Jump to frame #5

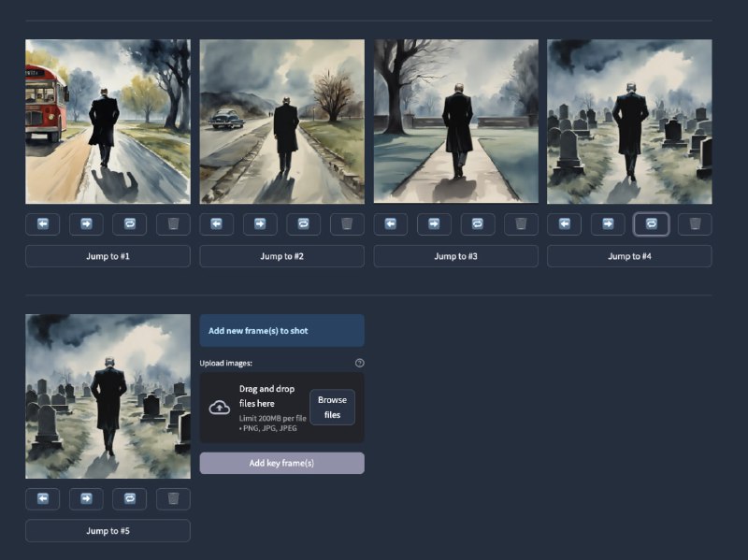[108, 530]
